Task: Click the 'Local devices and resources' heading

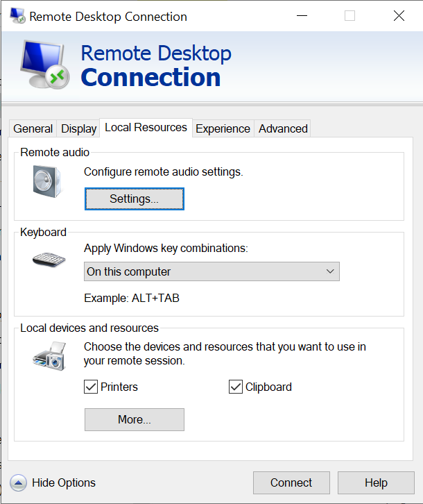Action: pyautogui.click(x=89, y=328)
